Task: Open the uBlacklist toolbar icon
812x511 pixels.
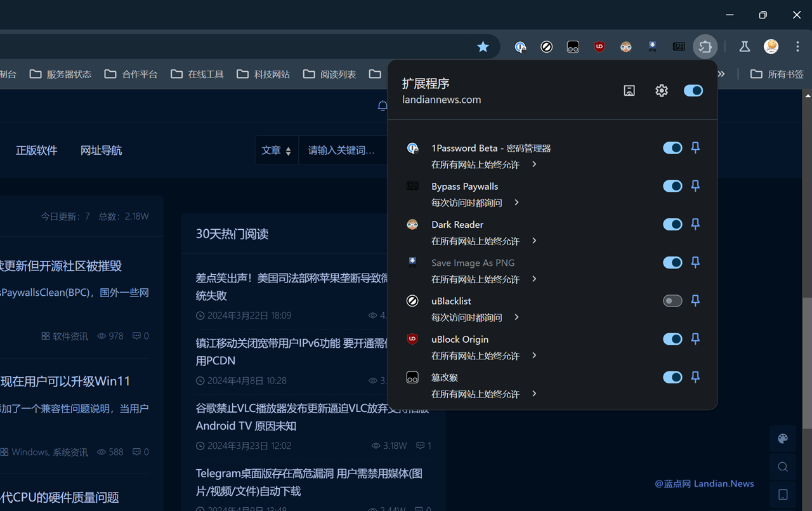Action: click(546, 46)
